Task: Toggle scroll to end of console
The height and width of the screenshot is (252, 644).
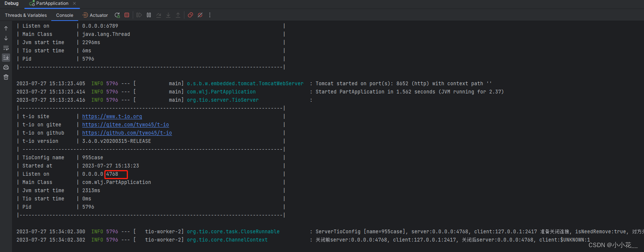Action: coord(6,58)
